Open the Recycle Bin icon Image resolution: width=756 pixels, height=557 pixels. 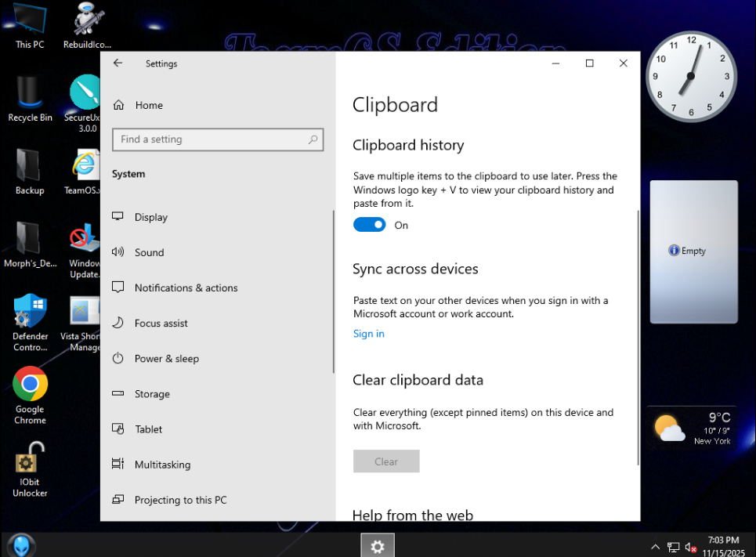tap(30, 94)
